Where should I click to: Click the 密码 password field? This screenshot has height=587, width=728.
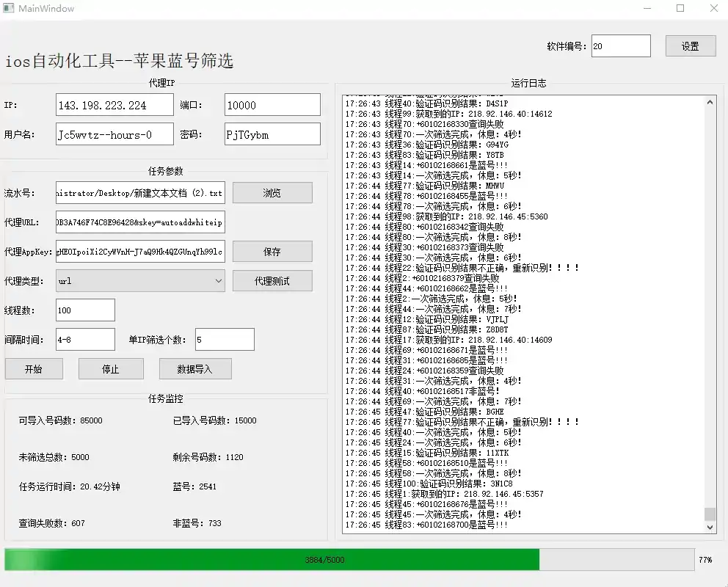pyautogui.click(x=272, y=134)
